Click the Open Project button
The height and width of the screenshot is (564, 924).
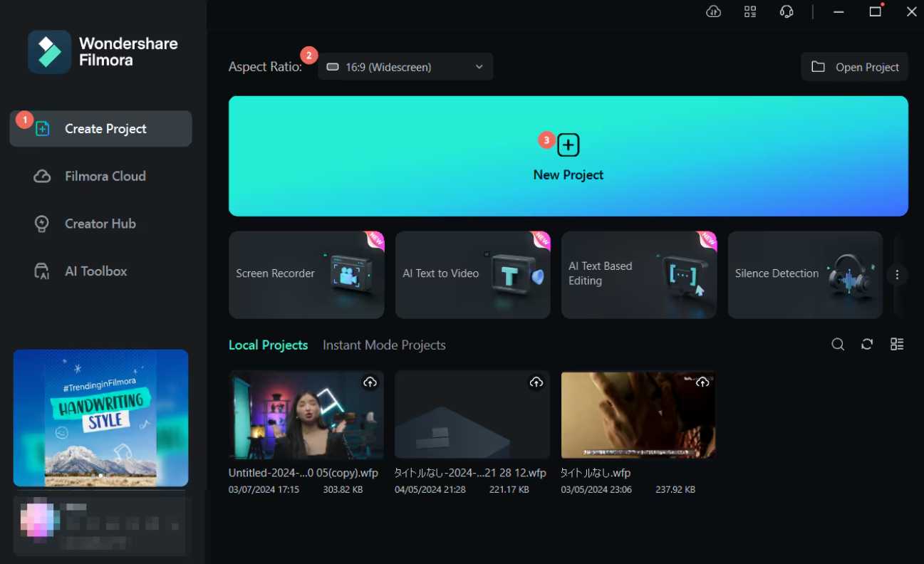(855, 67)
